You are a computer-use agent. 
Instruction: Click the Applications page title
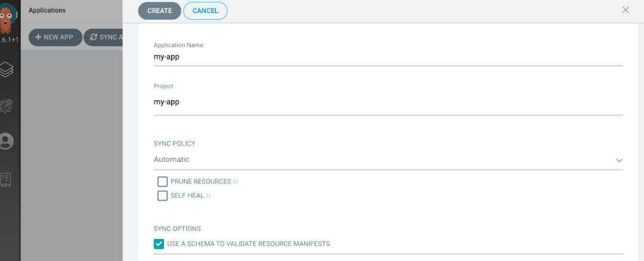[x=47, y=10]
